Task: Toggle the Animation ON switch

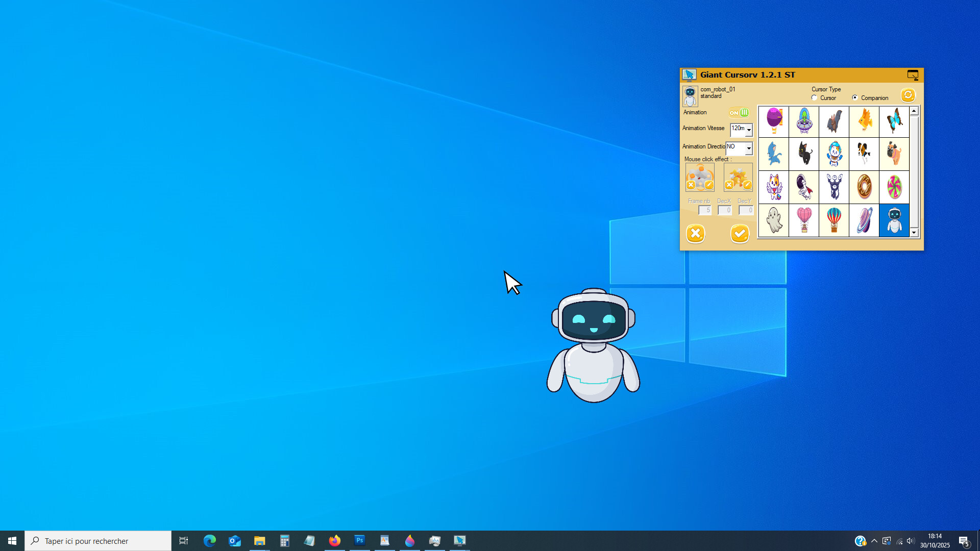Action: (x=739, y=113)
